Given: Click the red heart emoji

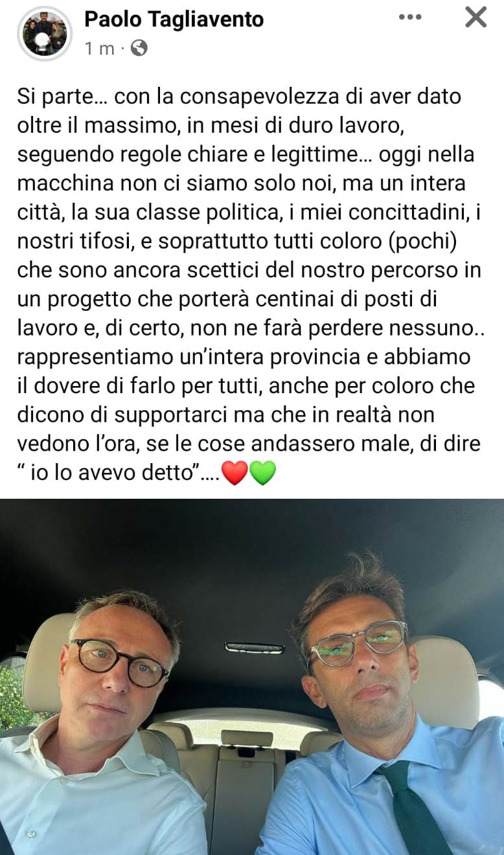Looking at the screenshot, I should [235, 473].
